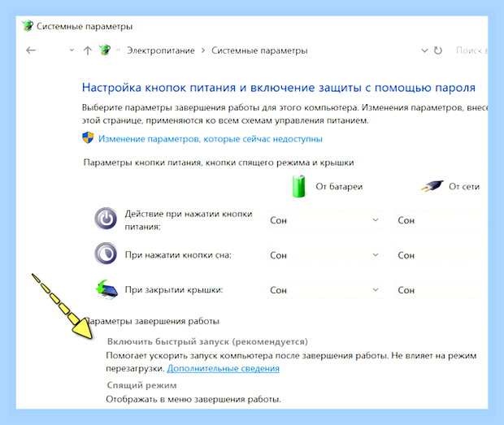
Task: Click the От батареи column label
Action: tap(339, 186)
